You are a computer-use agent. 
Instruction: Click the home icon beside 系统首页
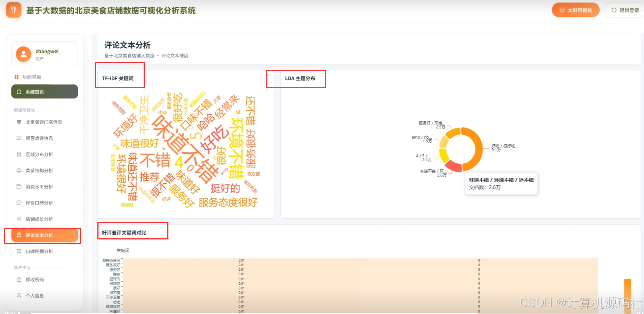pyautogui.click(x=19, y=91)
